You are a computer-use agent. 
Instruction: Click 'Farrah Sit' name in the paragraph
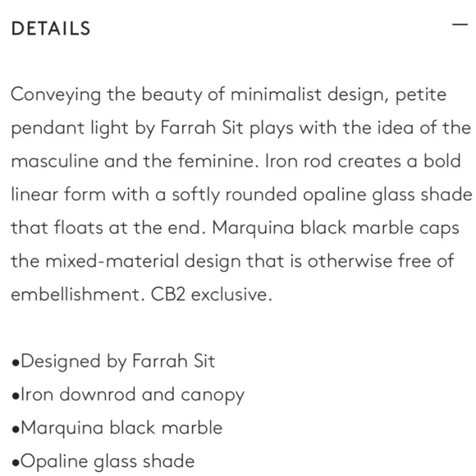202,127
